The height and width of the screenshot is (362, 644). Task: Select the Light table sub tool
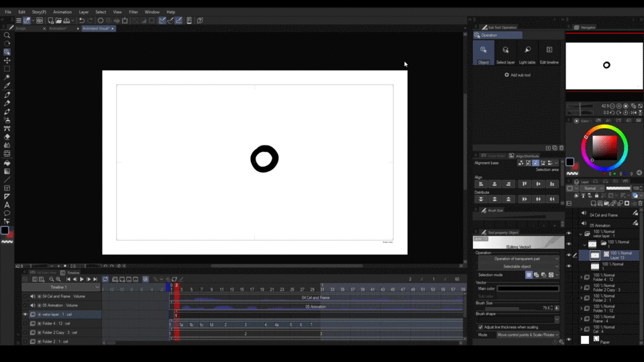(x=527, y=53)
